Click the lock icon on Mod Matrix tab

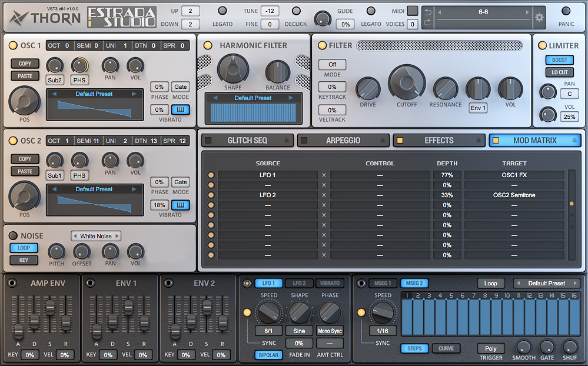coord(574,140)
